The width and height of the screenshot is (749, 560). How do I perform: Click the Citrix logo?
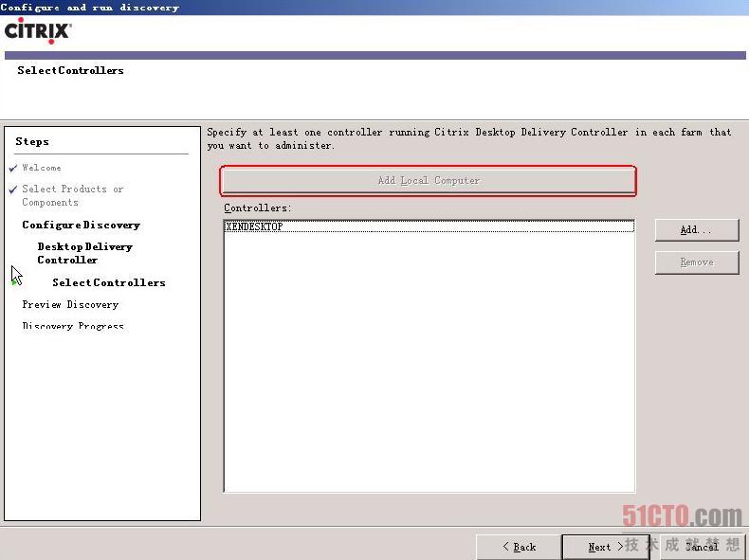[x=38, y=31]
